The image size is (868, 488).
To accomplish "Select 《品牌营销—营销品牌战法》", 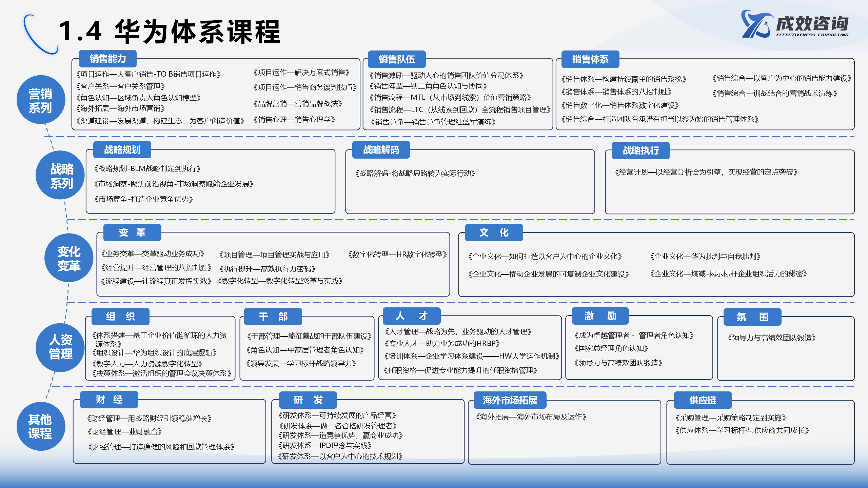I will [298, 104].
